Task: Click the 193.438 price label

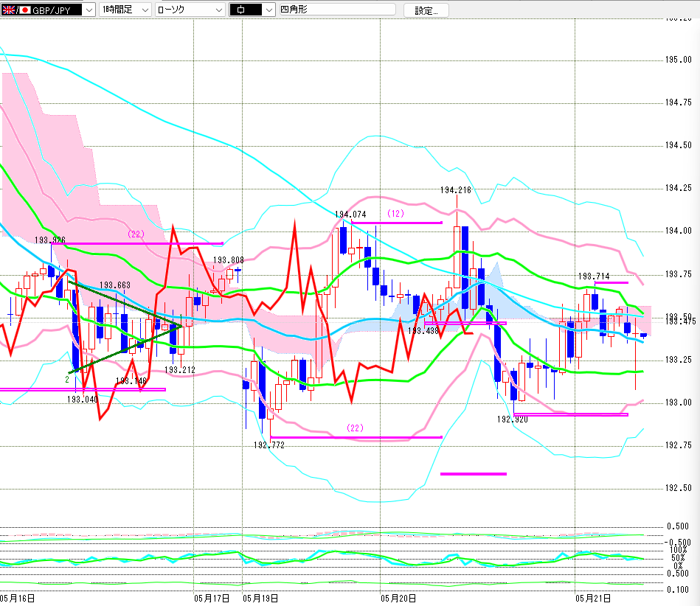Action: 423,331
